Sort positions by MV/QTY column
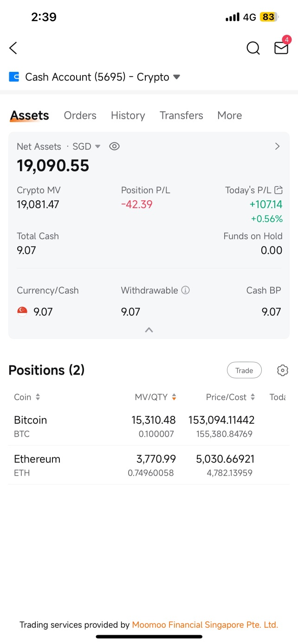 click(155, 397)
